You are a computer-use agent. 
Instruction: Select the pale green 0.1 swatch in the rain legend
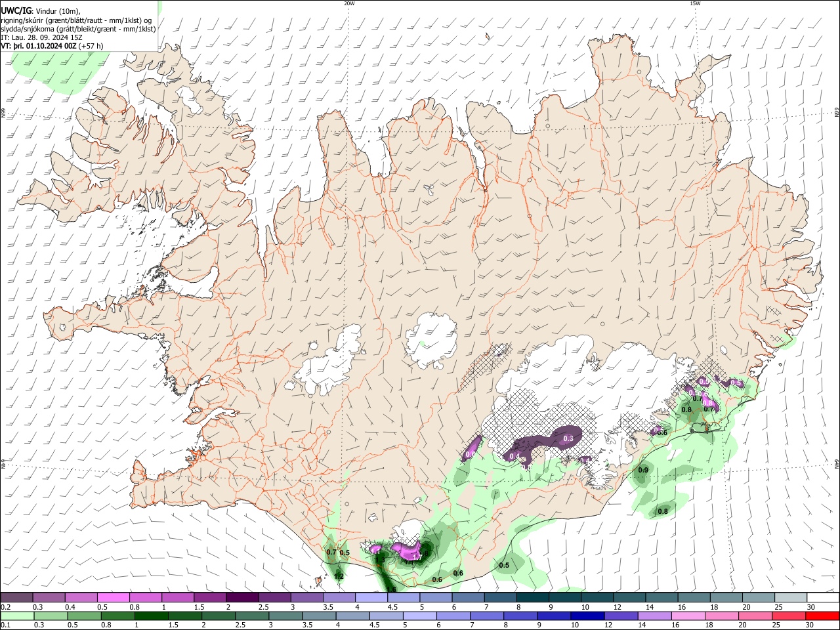[17, 616]
